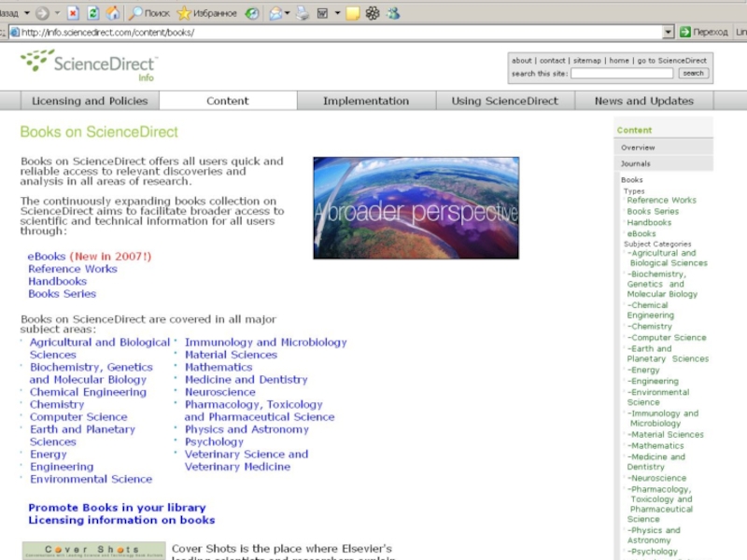Open the Поиск search tool
This screenshot has width=747, height=560.
(x=149, y=13)
